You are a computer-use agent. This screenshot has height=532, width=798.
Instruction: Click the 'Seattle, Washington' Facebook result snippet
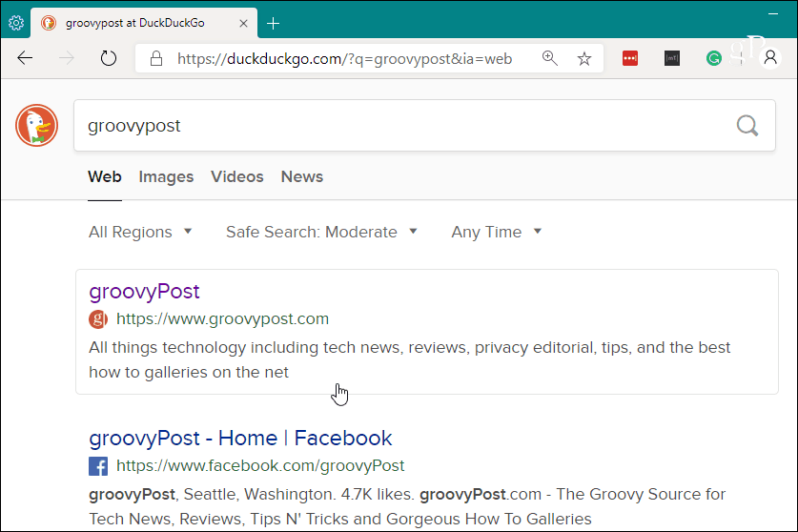click(x=407, y=506)
